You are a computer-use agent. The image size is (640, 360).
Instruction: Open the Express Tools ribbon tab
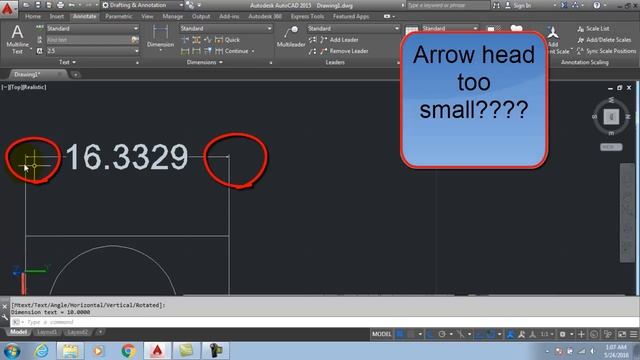pos(307,16)
